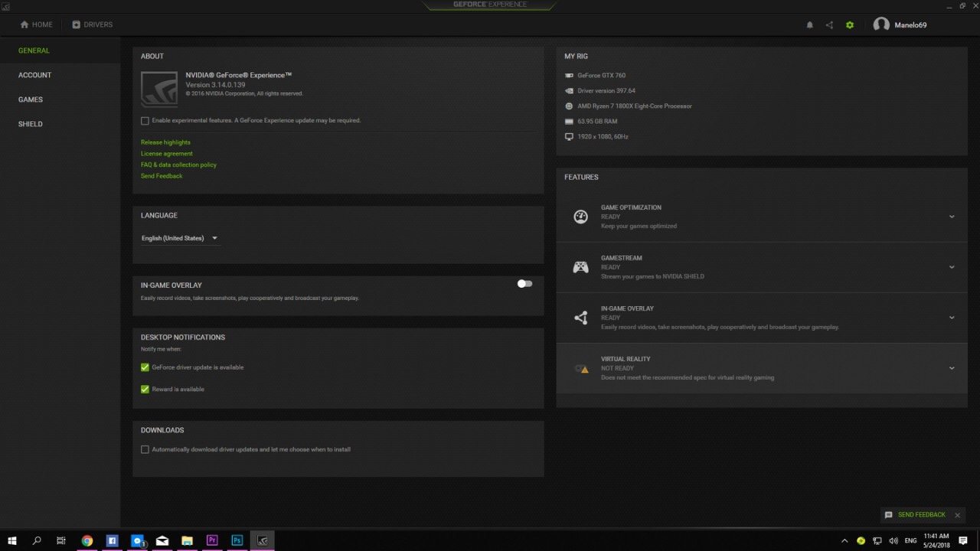
Task: Click the Virtual Reality warning icon
Action: click(x=582, y=368)
